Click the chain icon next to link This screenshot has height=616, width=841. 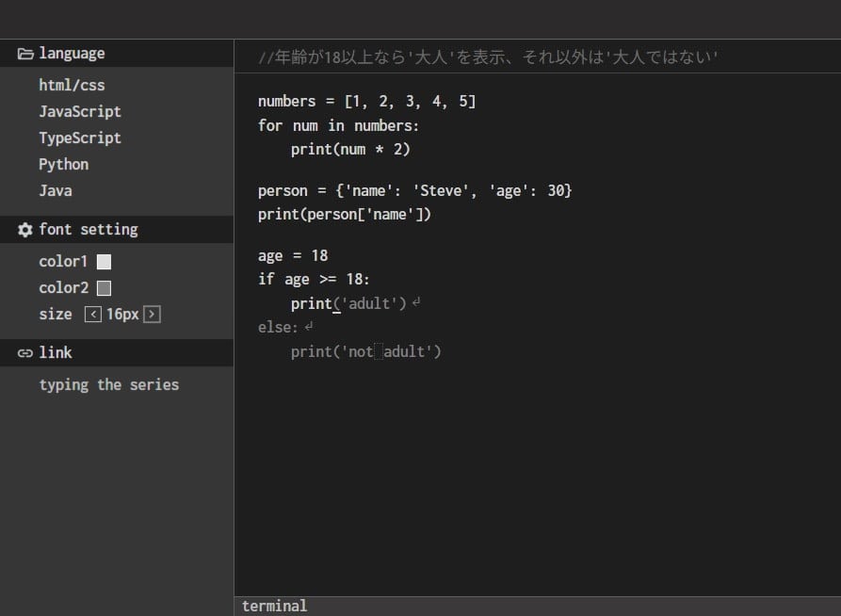24,352
